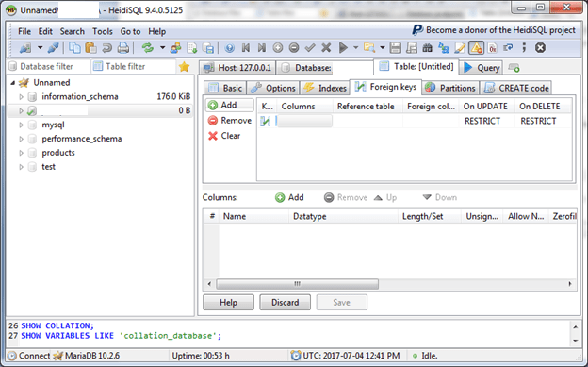Click Add next to the Columns label
The image size is (588, 367).
[289, 197]
